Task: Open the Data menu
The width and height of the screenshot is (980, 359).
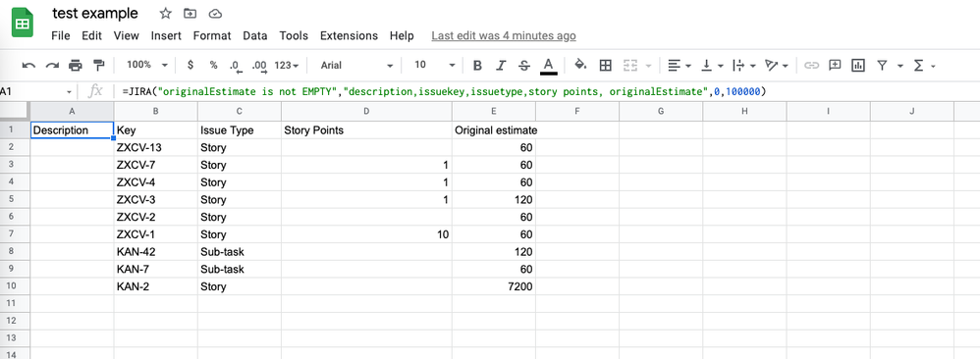Action: (255, 35)
